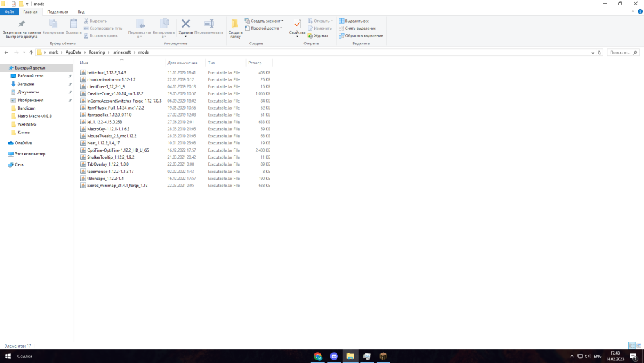Click the Refresh button by address bar
Screen dimensions: 644x363
(x=600, y=53)
